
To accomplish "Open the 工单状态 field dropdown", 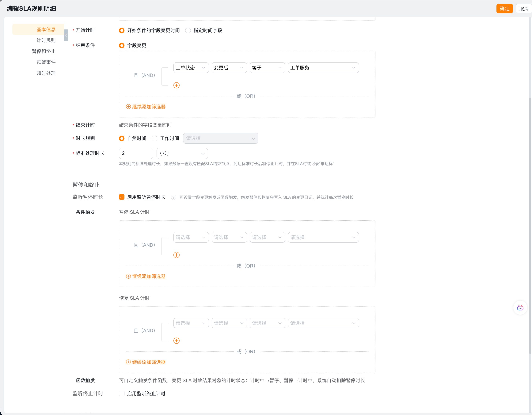I will tap(191, 68).
